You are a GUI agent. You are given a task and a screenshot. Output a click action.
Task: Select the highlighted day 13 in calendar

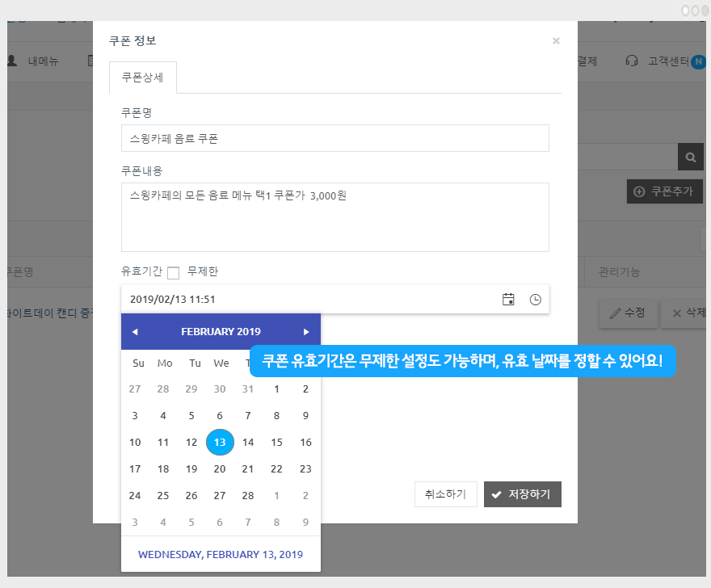click(x=220, y=442)
